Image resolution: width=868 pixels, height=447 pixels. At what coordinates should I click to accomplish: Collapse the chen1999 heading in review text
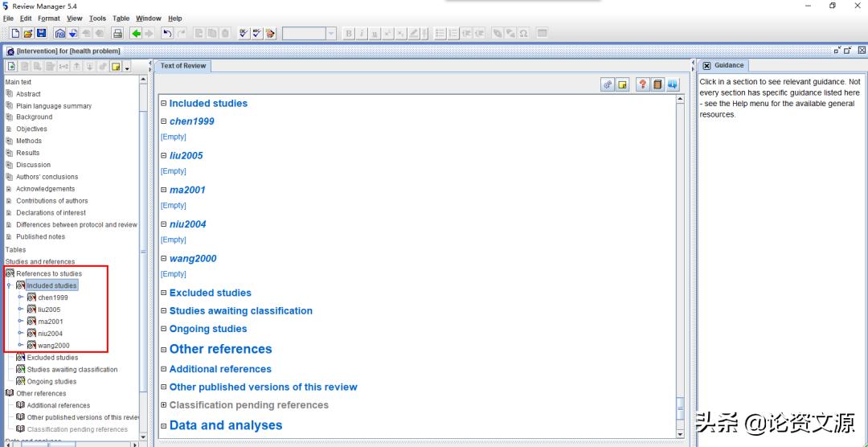[x=163, y=121]
